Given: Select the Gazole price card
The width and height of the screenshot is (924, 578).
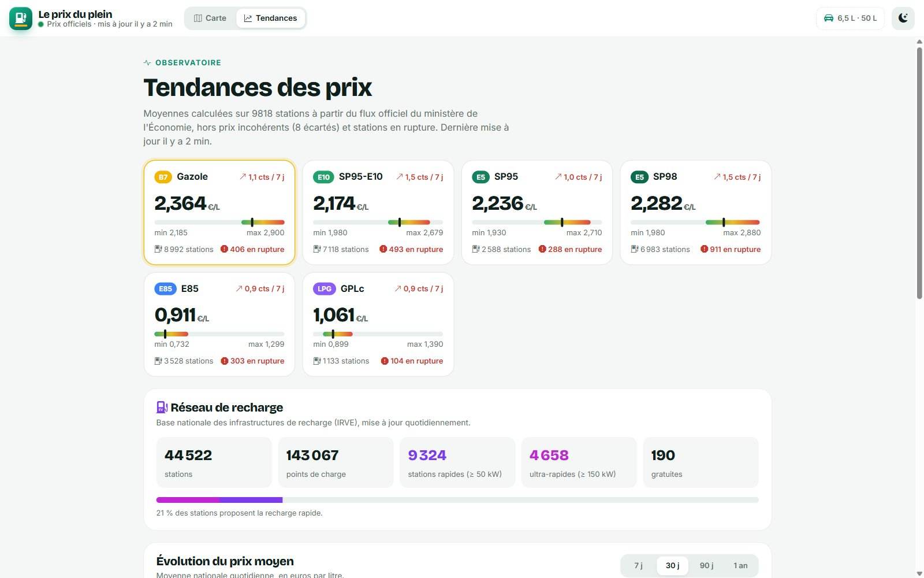Looking at the screenshot, I should (219, 213).
